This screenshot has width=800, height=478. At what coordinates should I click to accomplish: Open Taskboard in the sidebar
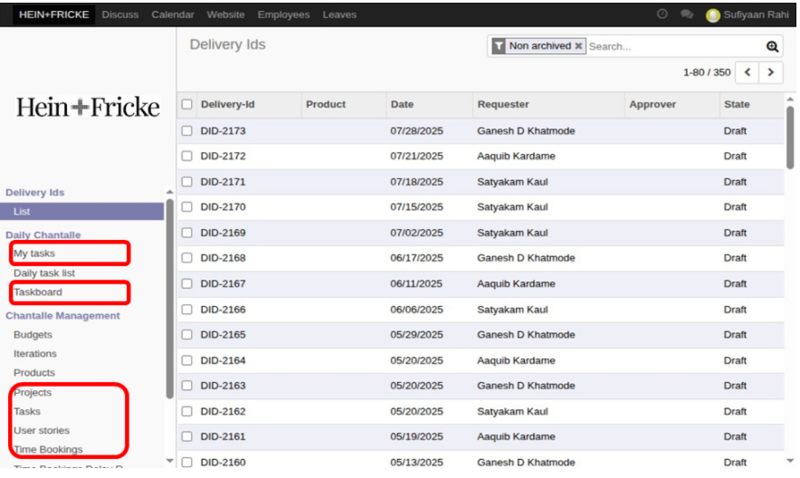tap(38, 292)
